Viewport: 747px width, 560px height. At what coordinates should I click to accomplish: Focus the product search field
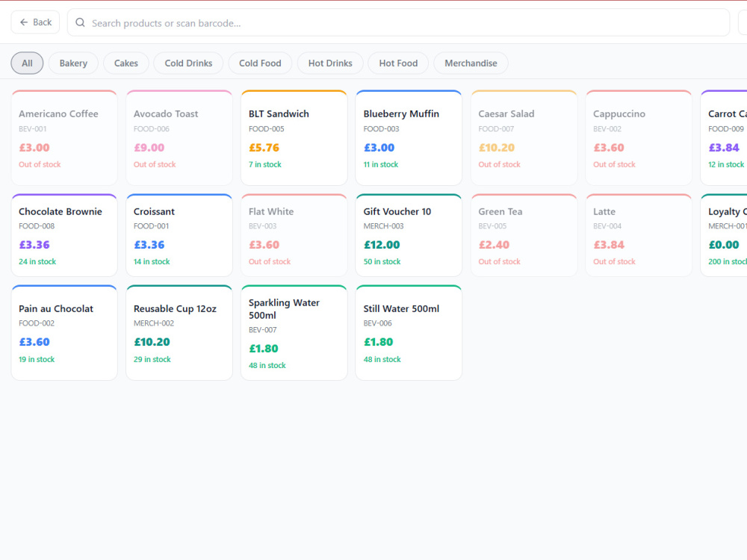[x=398, y=23]
